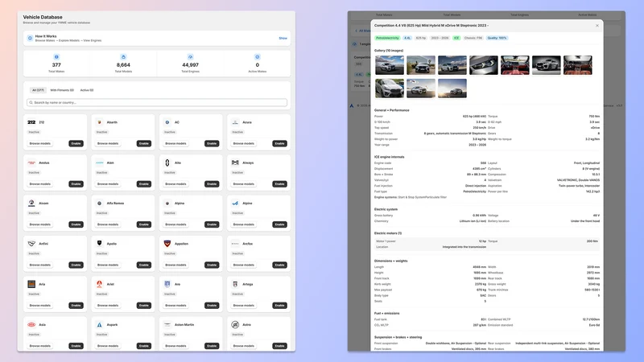The width and height of the screenshot is (644, 362).
Task: Open the last thumbnail in first gallery row
Action: click(x=577, y=65)
